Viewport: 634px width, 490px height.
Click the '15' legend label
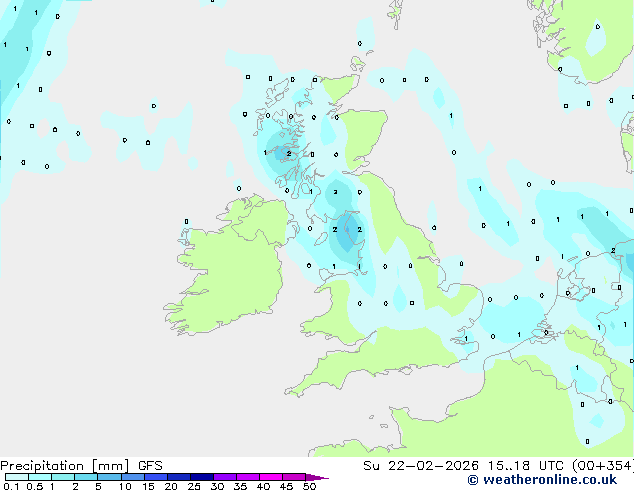(148, 486)
